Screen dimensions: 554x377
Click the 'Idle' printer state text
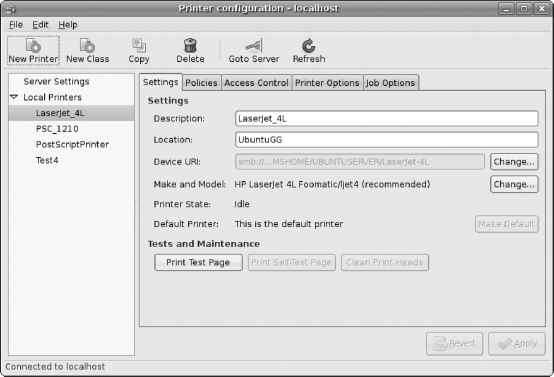tap(242, 204)
